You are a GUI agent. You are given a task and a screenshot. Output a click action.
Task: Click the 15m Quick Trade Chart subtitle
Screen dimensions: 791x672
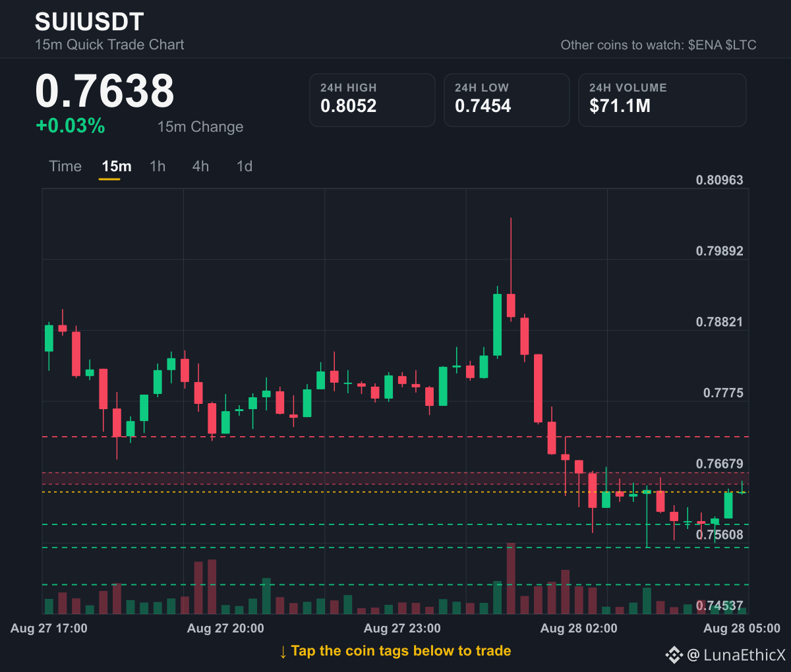click(109, 45)
